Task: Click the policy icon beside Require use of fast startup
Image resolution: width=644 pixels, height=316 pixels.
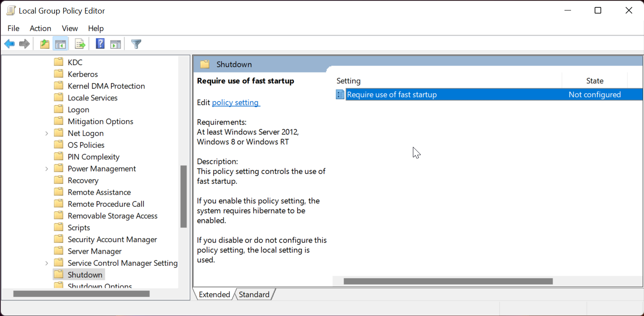Action: [340, 94]
